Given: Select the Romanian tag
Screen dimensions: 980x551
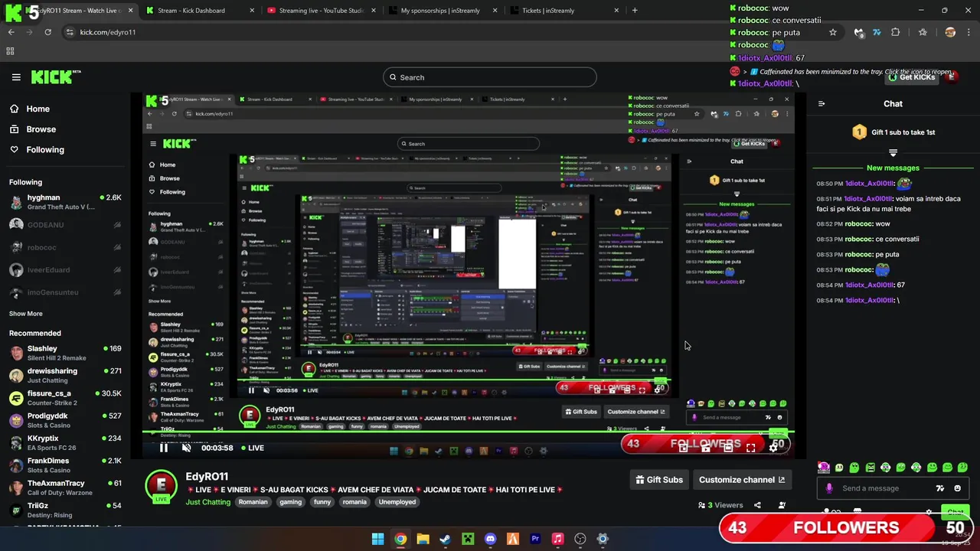Looking at the screenshot, I should tap(253, 502).
